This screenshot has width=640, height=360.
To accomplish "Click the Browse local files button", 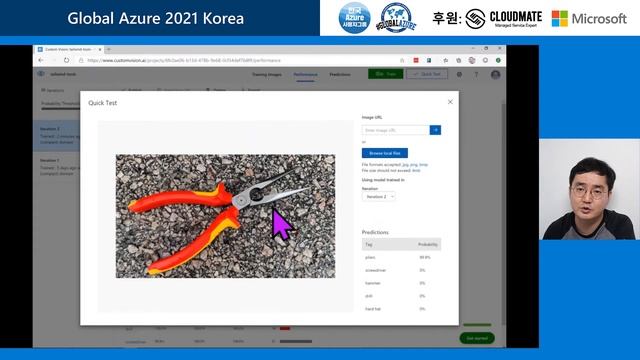I will pyautogui.click(x=384, y=153).
